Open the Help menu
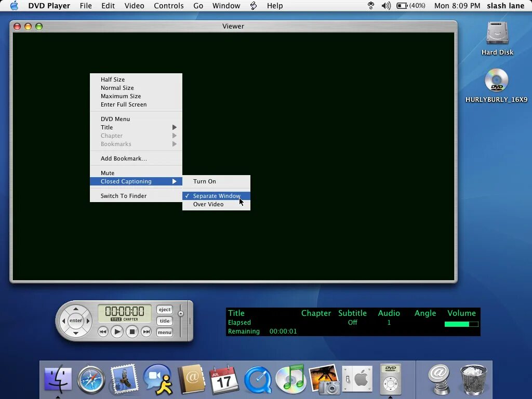Viewport: 532px width, 399px height. (275, 6)
